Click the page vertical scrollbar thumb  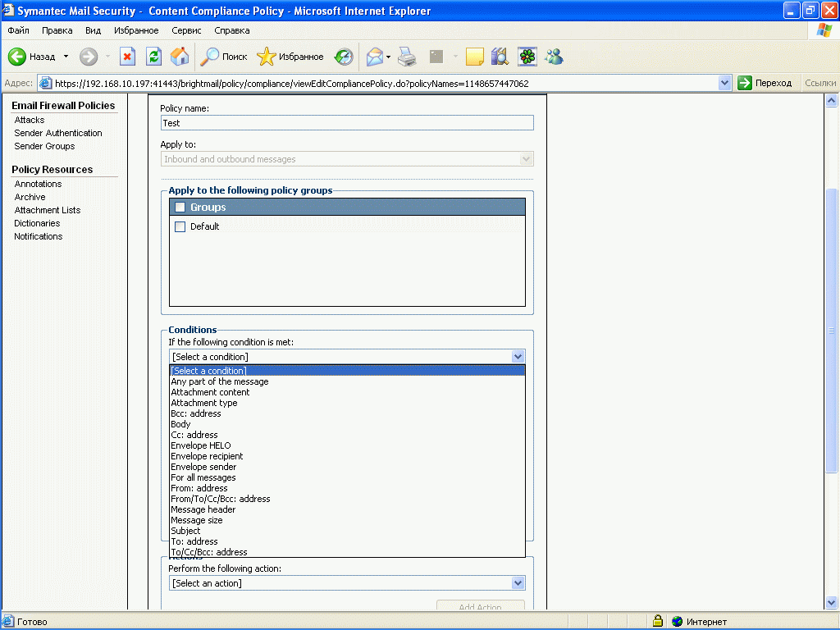click(831, 331)
